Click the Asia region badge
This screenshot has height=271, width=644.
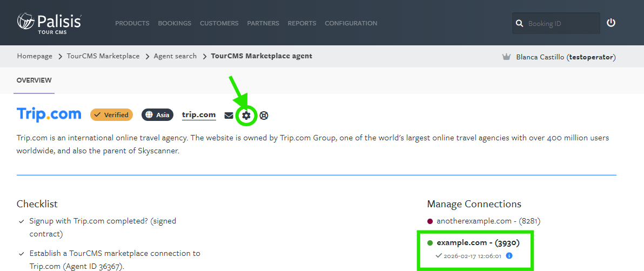(x=158, y=115)
